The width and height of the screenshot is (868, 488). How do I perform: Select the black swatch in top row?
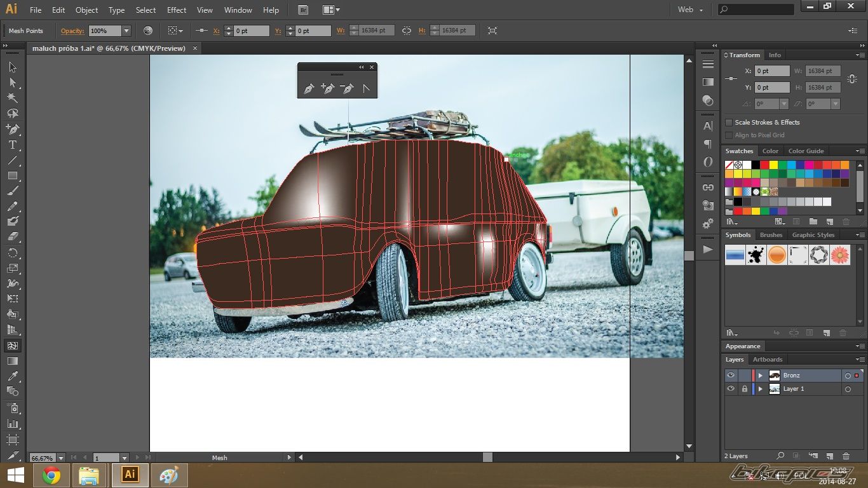click(756, 165)
